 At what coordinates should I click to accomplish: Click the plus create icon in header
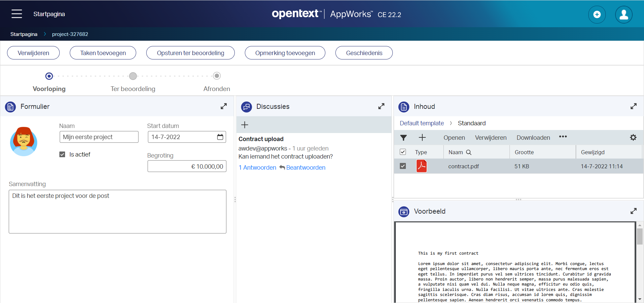tap(597, 14)
